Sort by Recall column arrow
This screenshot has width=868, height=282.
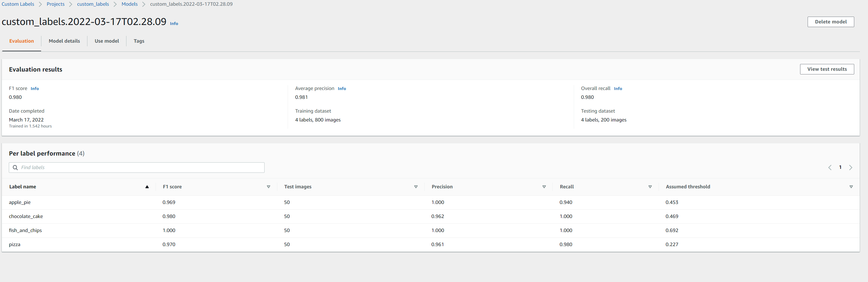click(650, 187)
